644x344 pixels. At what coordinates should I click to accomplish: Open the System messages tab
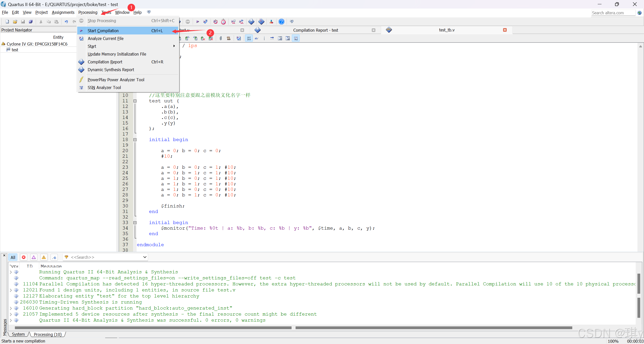click(18, 334)
